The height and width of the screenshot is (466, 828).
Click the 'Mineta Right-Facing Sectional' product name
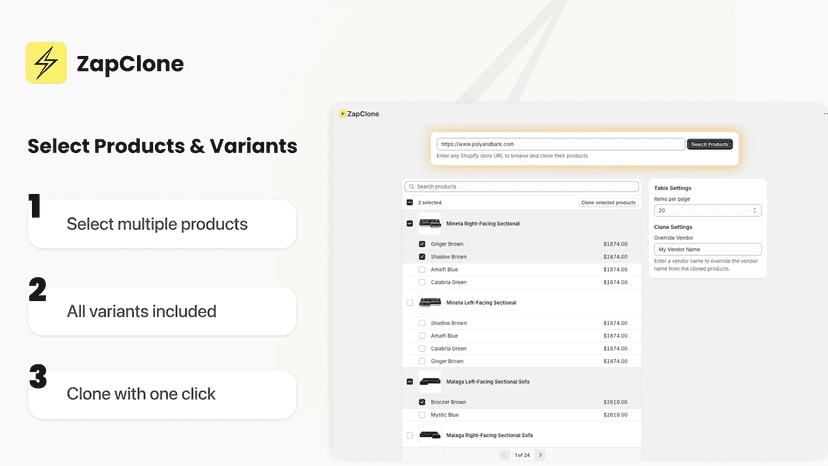tap(483, 223)
